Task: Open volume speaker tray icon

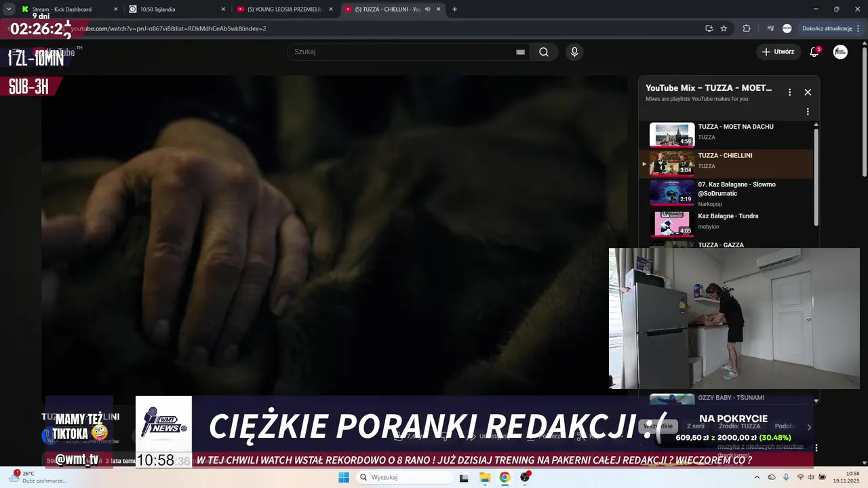Action: pos(811,477)
